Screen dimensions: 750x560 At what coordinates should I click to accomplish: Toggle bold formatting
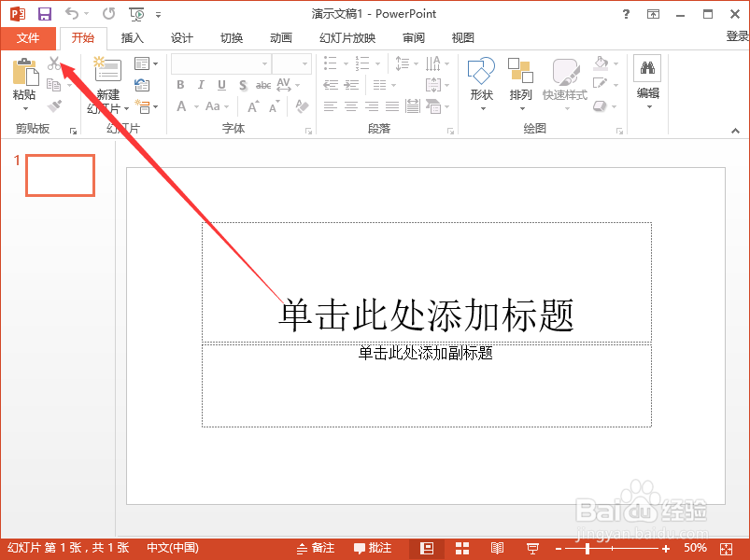coord(179,84)
